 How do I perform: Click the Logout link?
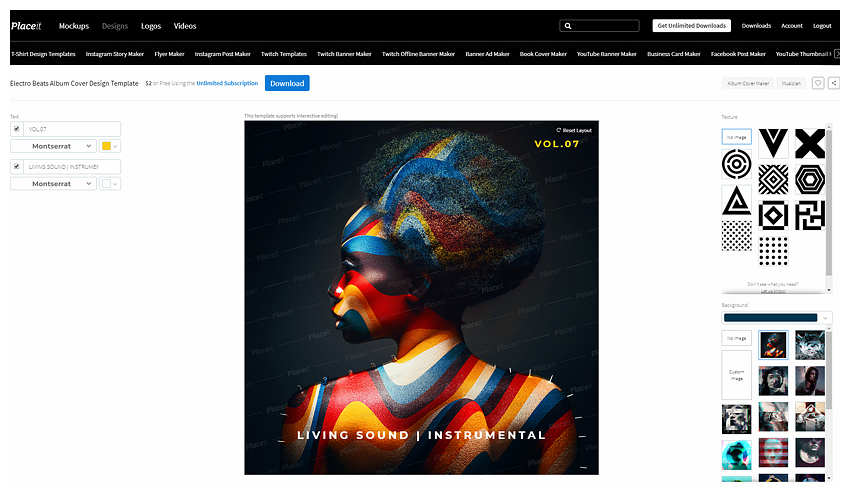coord(822,25)
